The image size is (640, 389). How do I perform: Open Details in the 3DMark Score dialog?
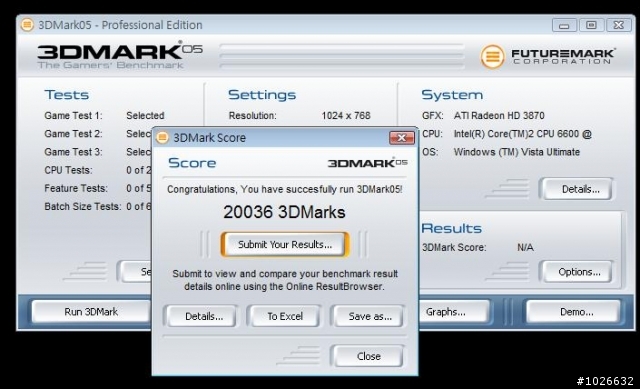[201, 316]
